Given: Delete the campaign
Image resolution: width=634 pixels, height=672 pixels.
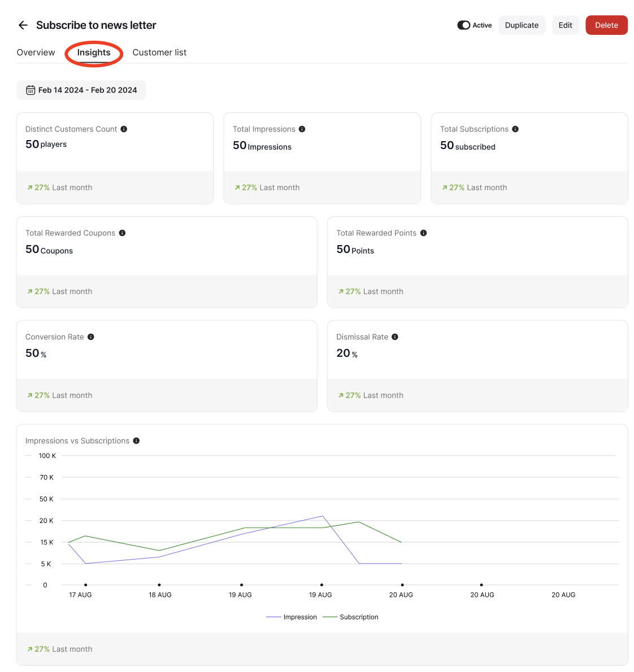Looking at the screenshot, I should pos(606,25).
